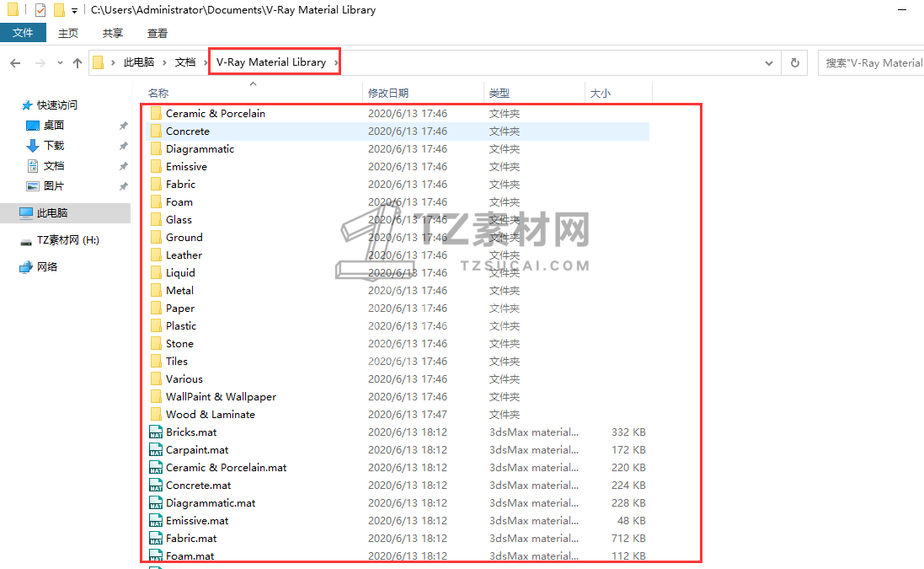Switch to the 查看 ribbon tab
Viewport: 924px width, 569px height.
[158, 33]
